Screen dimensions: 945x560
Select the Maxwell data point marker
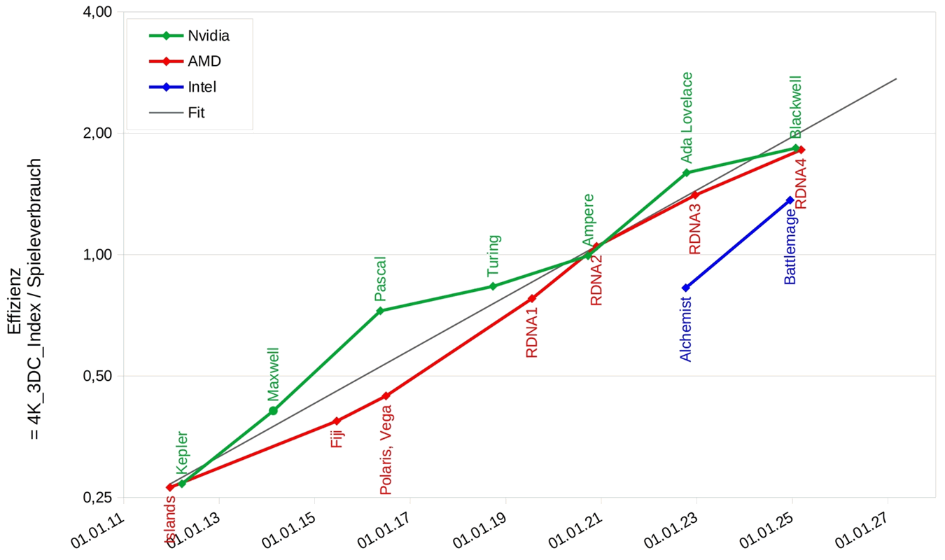click(273, 410)
